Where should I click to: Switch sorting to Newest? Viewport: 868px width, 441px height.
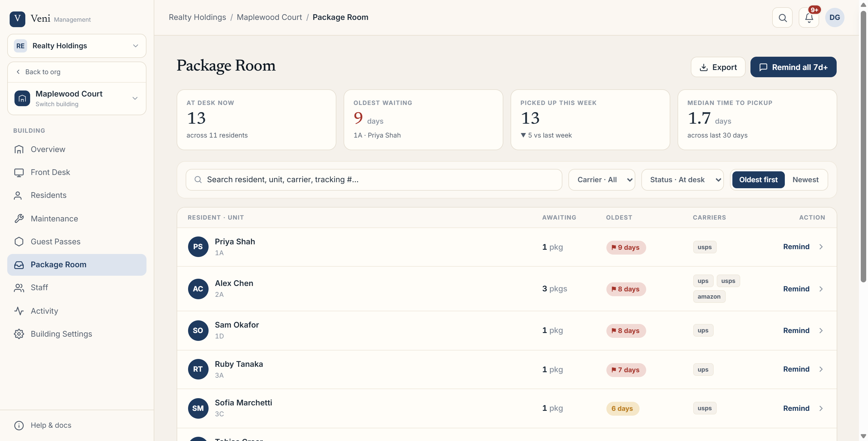click(x=805, y=180)
